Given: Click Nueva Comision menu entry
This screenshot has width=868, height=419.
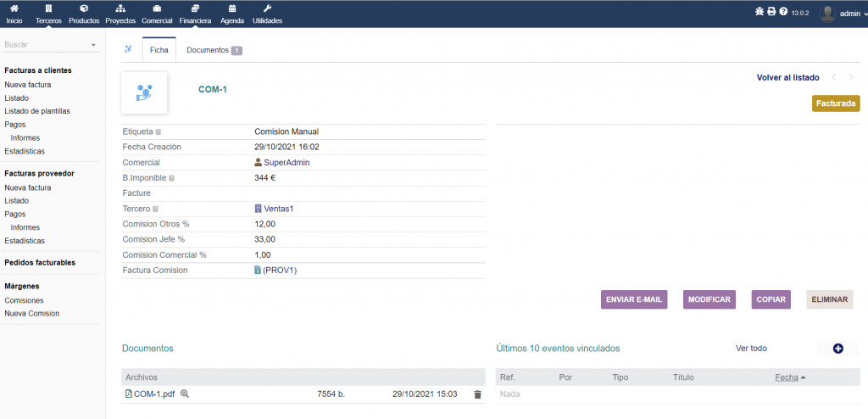Looking at the screenshot, I should (31, 314).
